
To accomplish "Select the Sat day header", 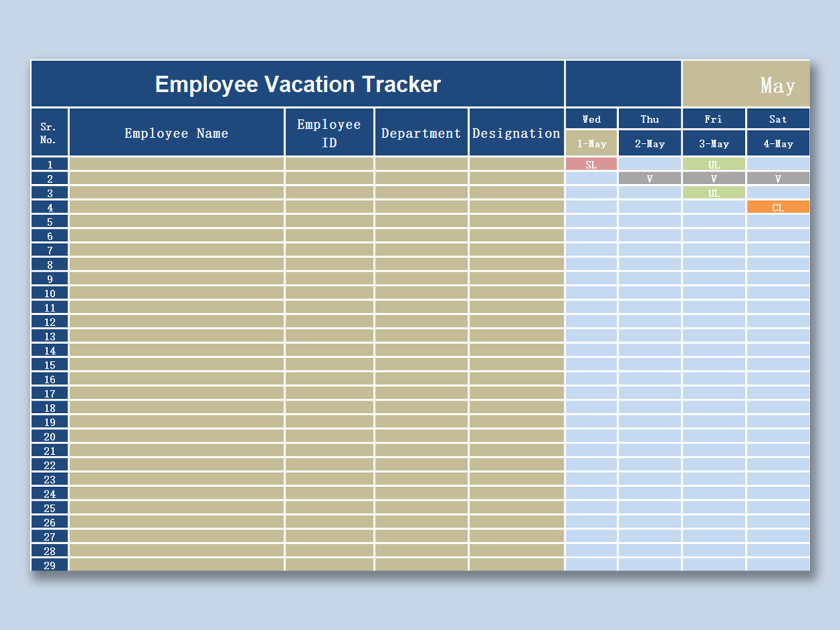I will point(777,119).
